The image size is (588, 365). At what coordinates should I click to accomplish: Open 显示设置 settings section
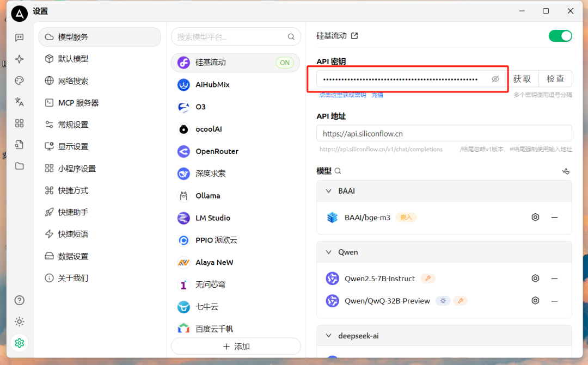tap(100, 146)
